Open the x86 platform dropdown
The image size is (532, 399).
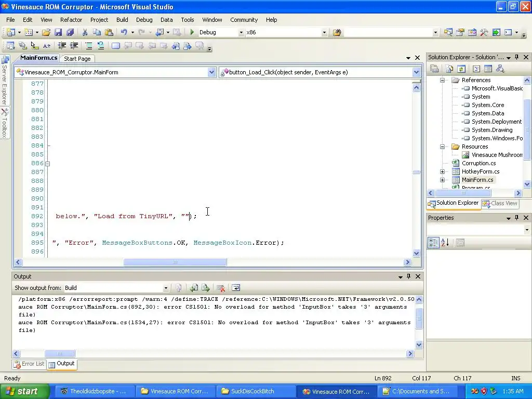(x=324, y=32)
